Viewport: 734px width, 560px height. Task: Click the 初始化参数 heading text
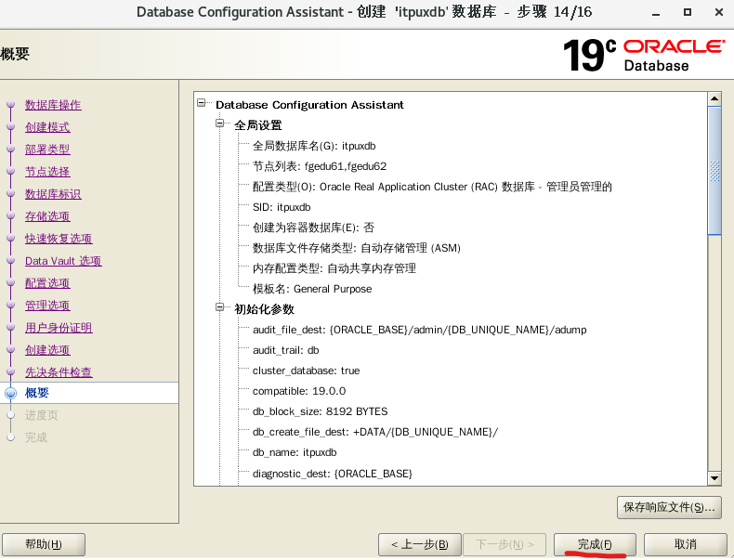(x=264, y=309)
